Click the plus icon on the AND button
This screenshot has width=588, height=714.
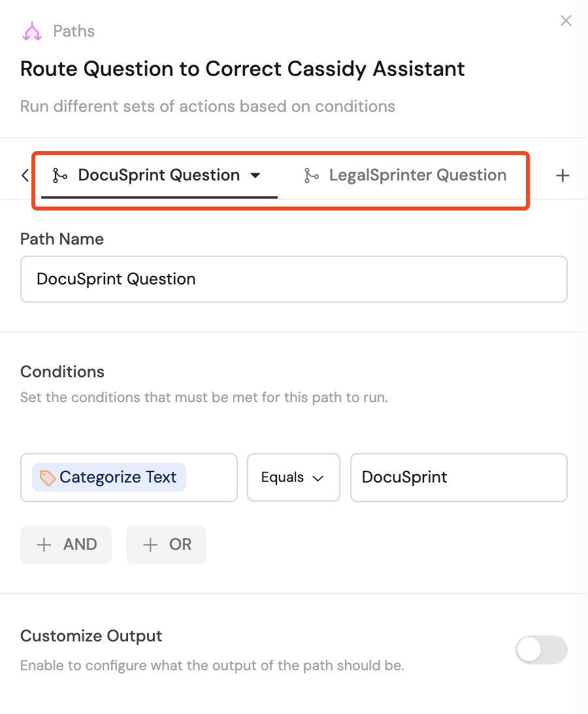coord(44,545)
